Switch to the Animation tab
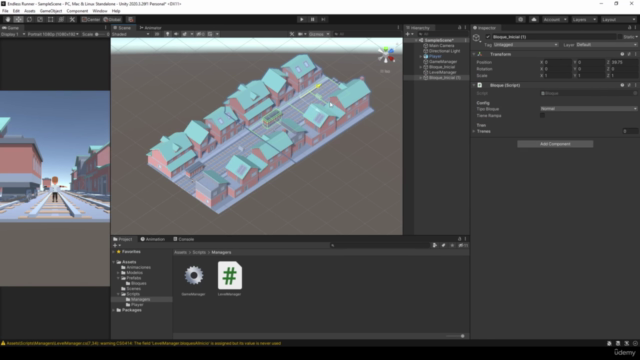The height and width of the screenshot is (360, 640). (152, 239)
